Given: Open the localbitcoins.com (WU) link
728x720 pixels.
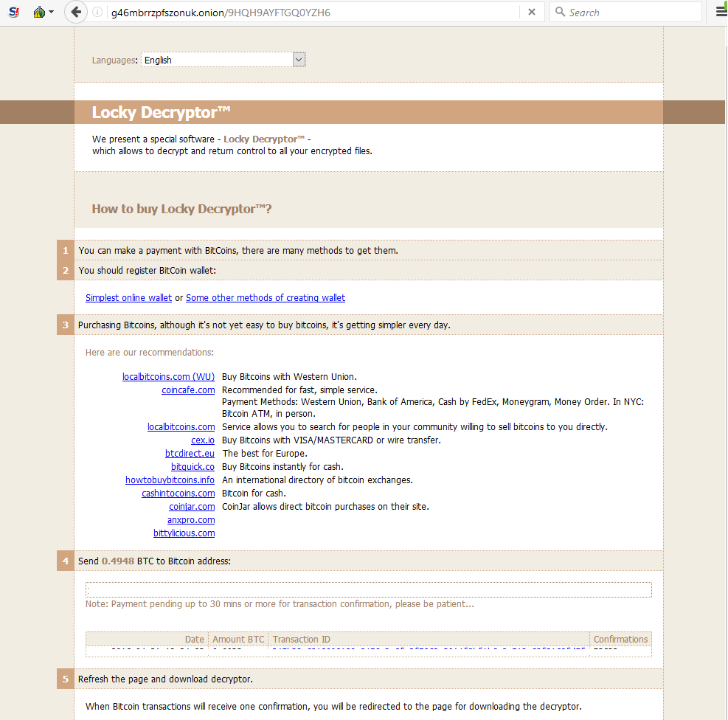Looking at the screenshot, I should coord(168,376).
